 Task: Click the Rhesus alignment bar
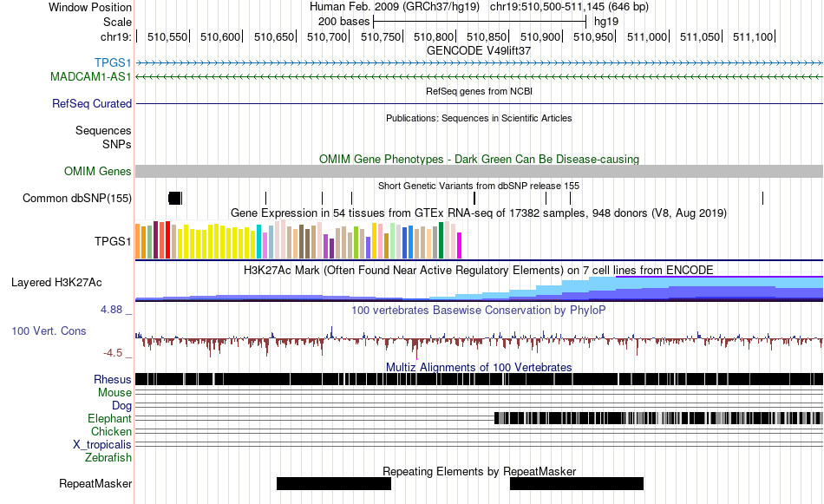(x=480, y=379)
